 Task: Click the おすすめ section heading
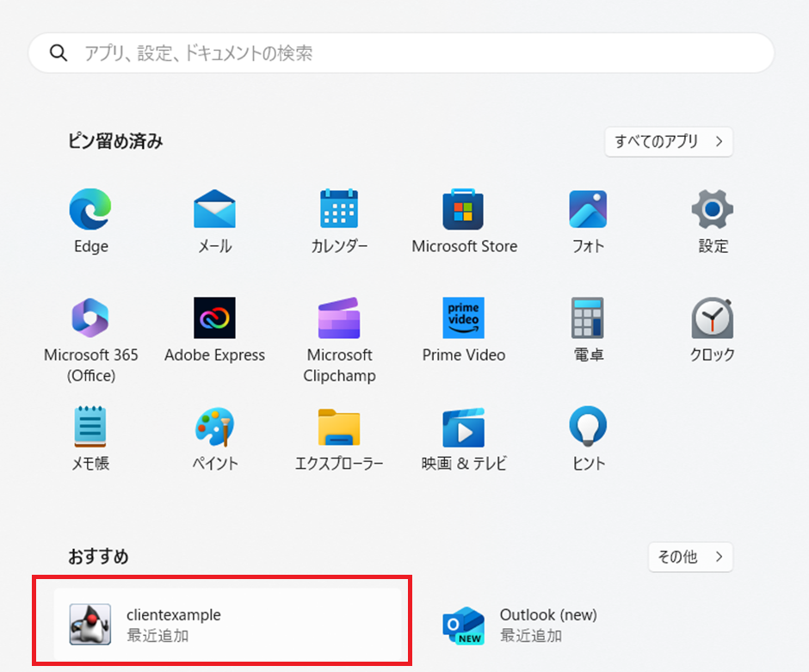(x=99, y=557)
